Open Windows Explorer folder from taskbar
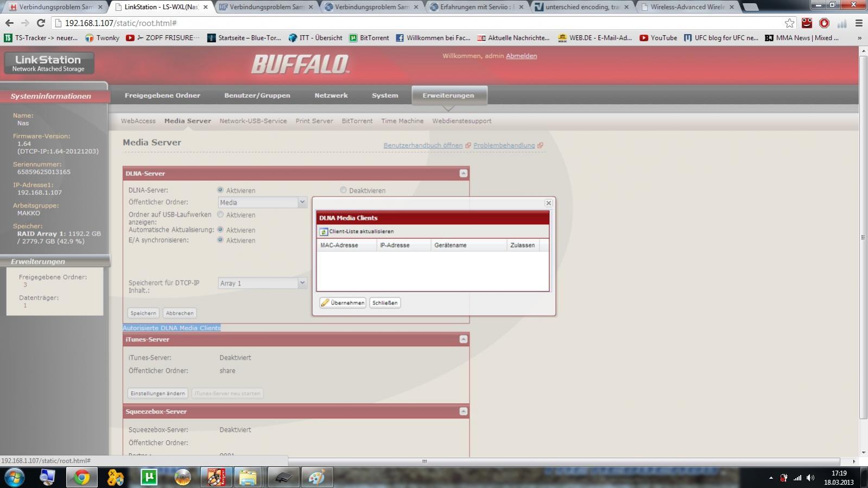The width and height of the screenshot is (868, 488). 248,477
